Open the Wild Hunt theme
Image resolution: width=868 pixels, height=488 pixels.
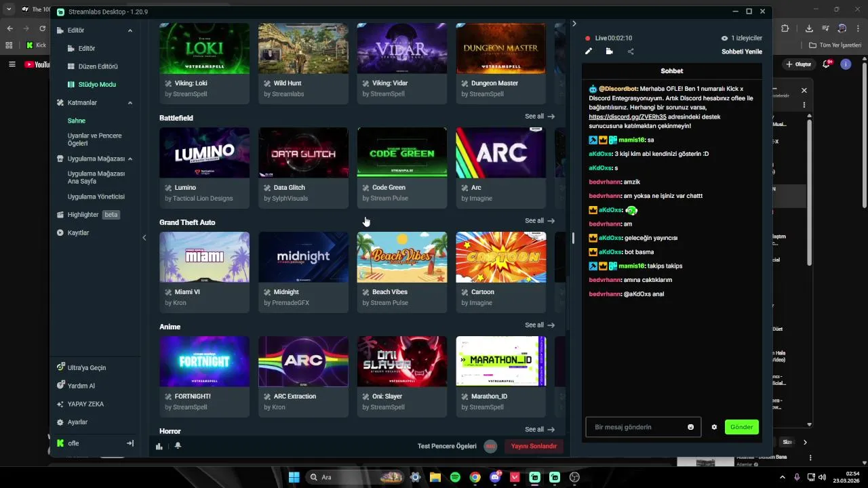[x=303, y=63]
